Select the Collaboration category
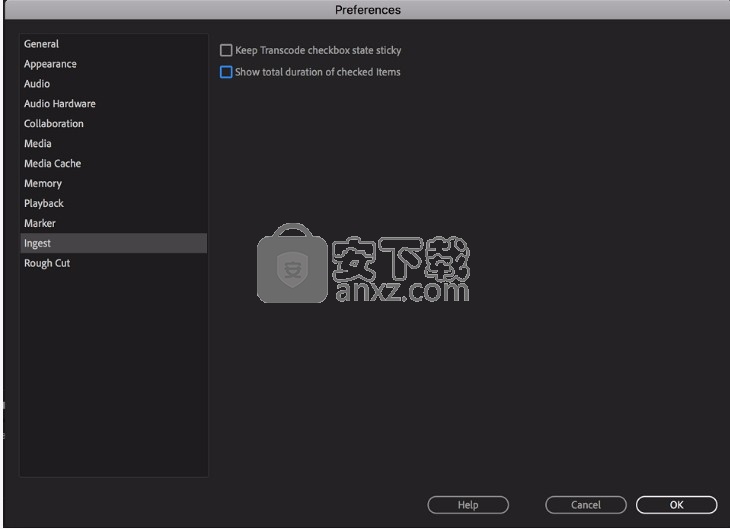Screen dimensions: 730x529 tap(114, 124)
